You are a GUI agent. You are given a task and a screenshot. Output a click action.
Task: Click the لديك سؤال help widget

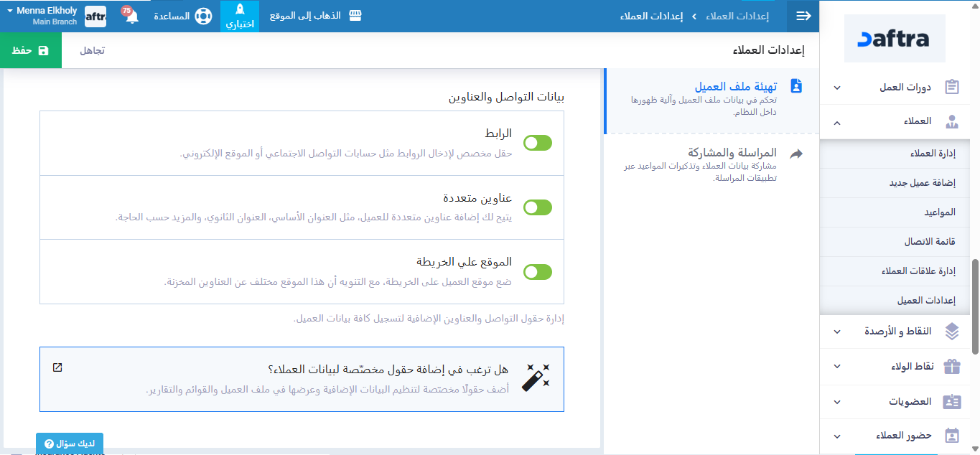pyautogui.click(x=70, y=444)
